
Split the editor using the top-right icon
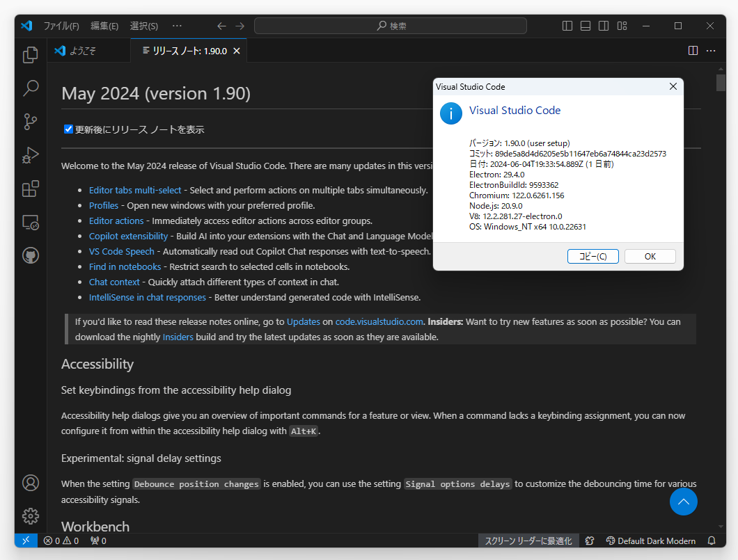coord(693,50)
